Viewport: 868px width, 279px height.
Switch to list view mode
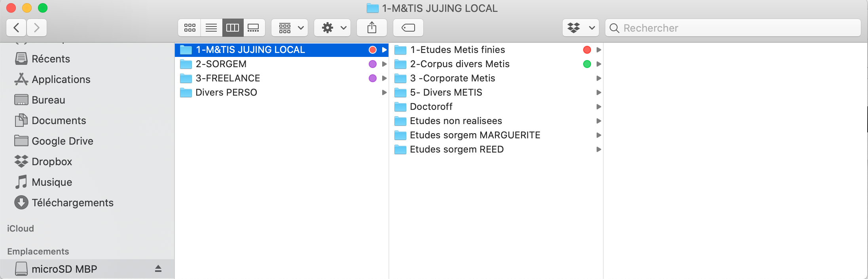point(211,28)
